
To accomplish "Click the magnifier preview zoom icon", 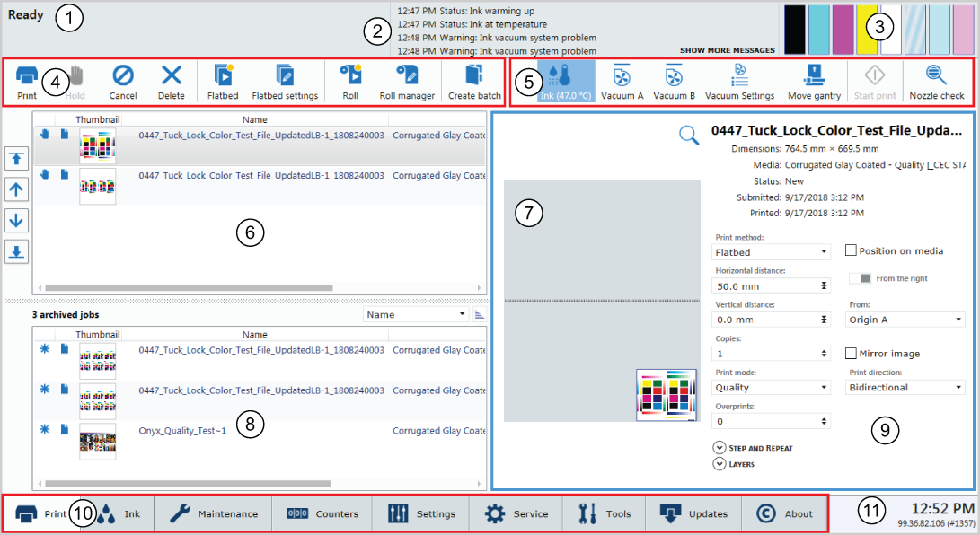I will (x=689, y=136).
